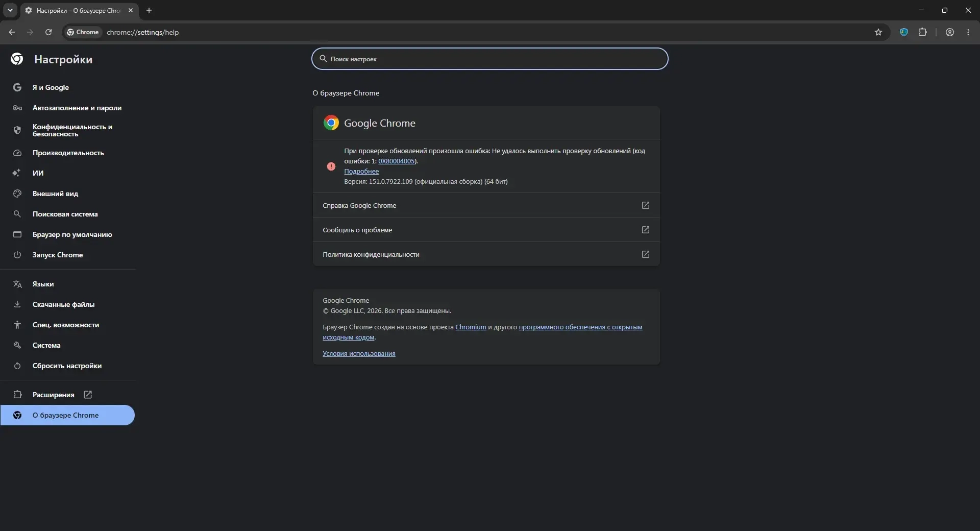Select the Настройки – О браузере Chrome tab
The height and width of the screenshot is (531, 980).
[x=80, y=10]
